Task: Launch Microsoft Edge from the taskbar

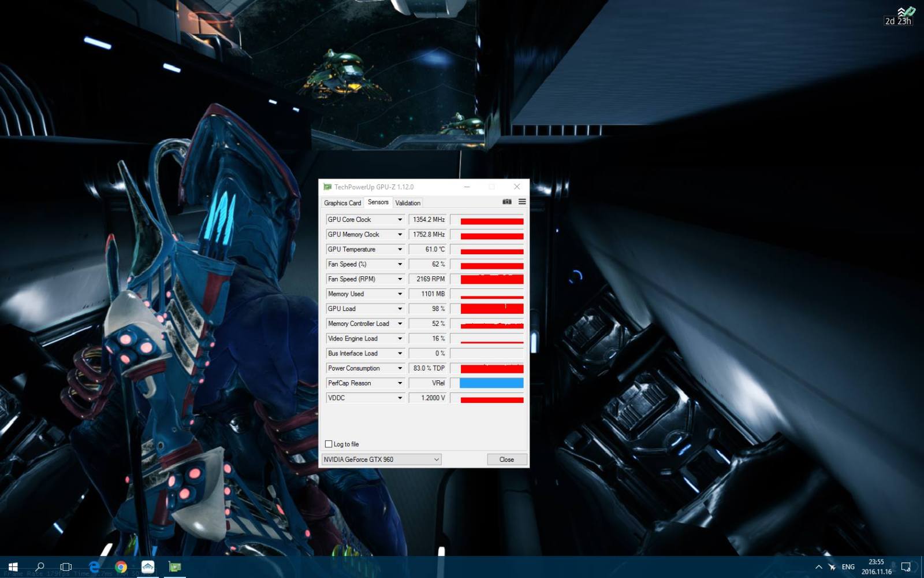Action: pos(94,567)
